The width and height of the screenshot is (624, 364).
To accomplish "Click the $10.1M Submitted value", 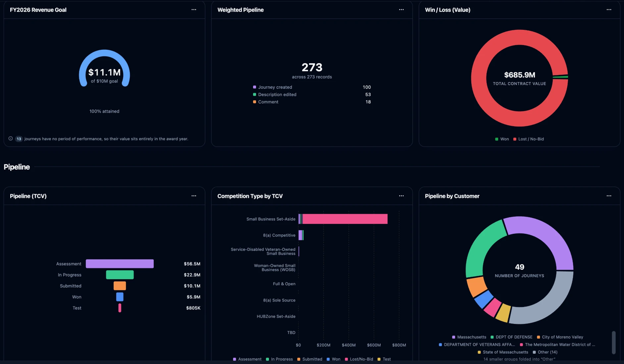I will pos(192,286).
